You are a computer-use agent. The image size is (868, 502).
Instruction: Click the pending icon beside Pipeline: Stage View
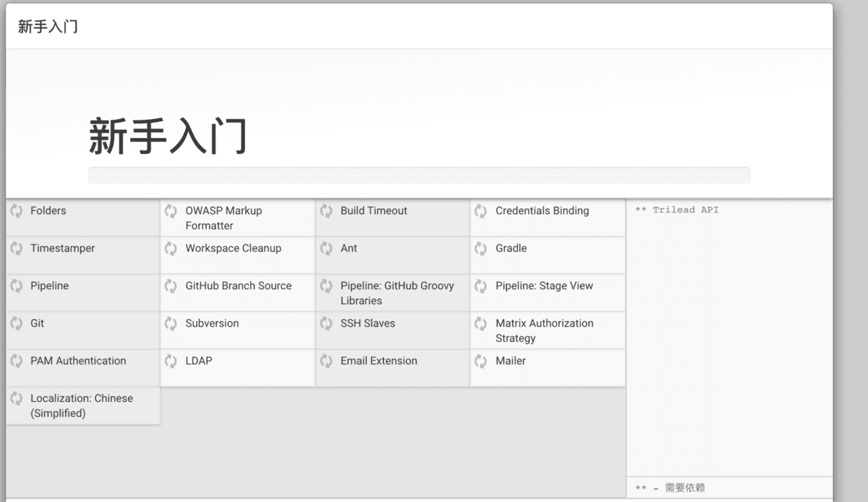[x=481, y=286]
